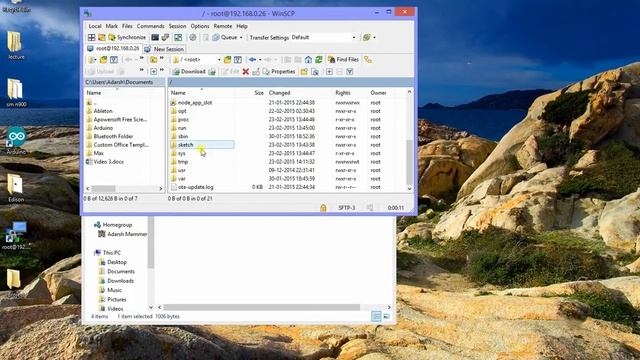The image size is (640, 360).
Task: Click the Synchronize toolbar button
Action: click(x=127, y=38)
